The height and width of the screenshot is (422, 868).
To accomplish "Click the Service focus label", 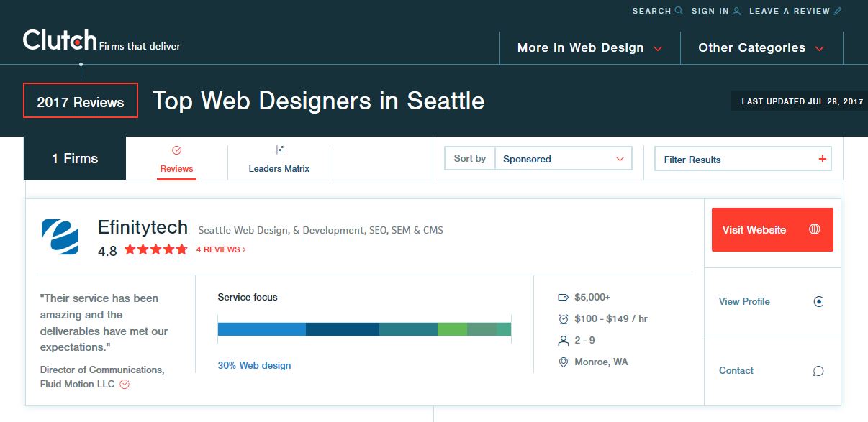I will 248,297.
